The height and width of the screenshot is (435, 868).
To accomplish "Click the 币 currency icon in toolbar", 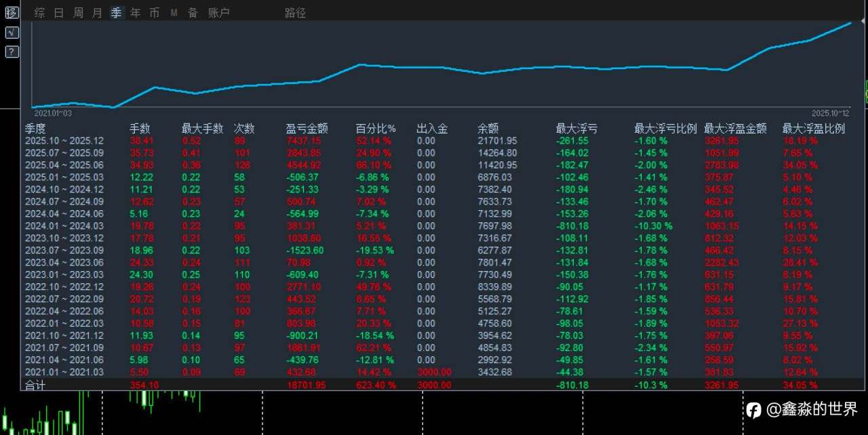I will tap(155, 12).
